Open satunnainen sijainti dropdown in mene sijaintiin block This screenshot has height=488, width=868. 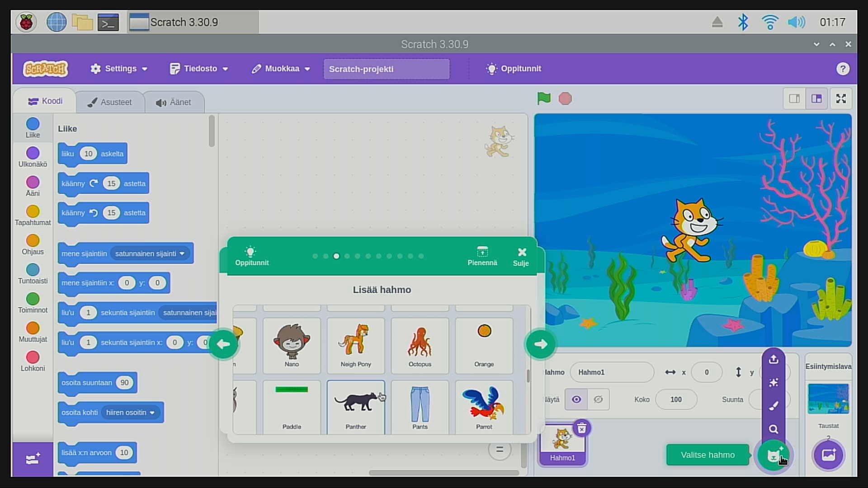pos(150,253)
